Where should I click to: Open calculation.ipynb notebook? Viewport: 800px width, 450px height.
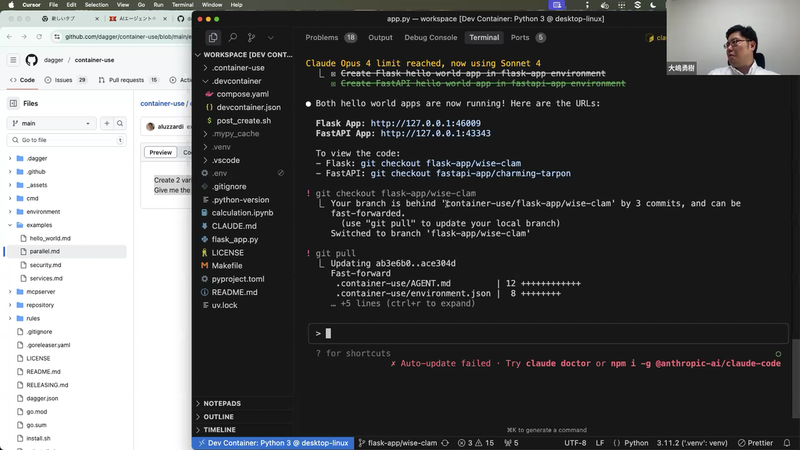[244, 213]
